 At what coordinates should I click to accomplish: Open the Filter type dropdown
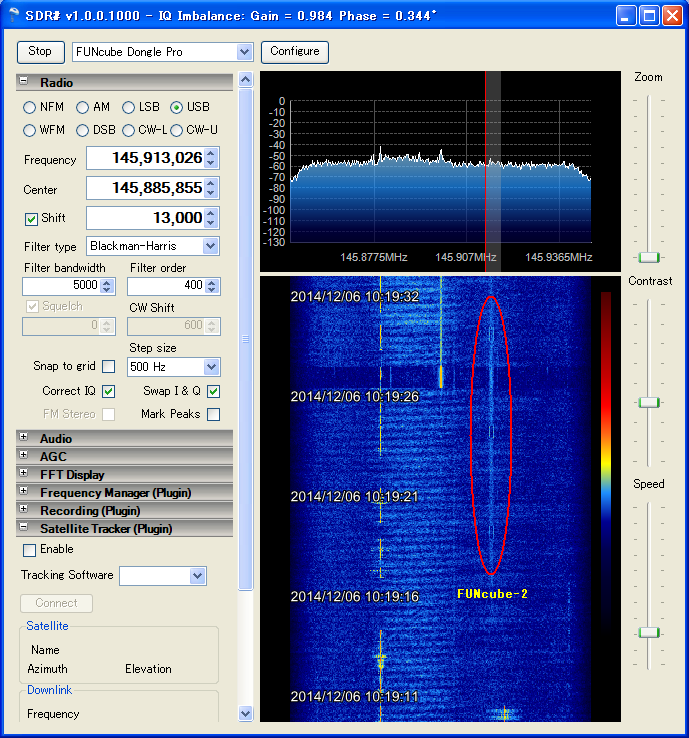click(x=210, y=246)
